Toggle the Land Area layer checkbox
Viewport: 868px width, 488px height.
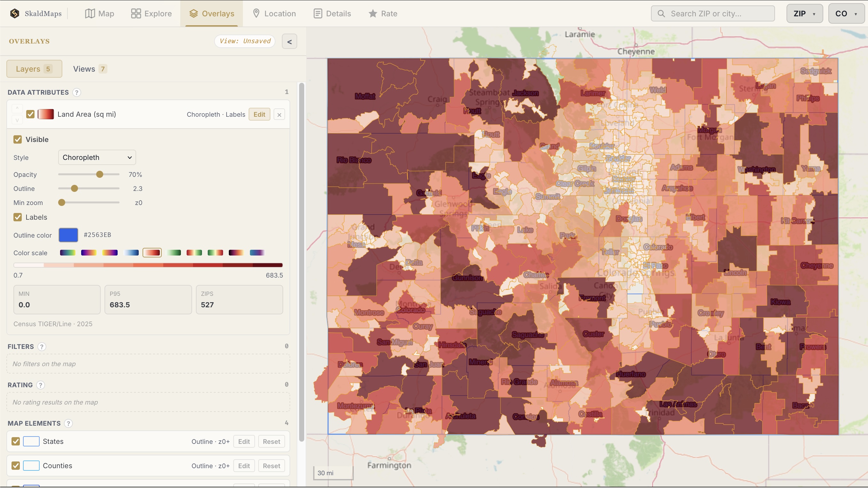[30, 114]
